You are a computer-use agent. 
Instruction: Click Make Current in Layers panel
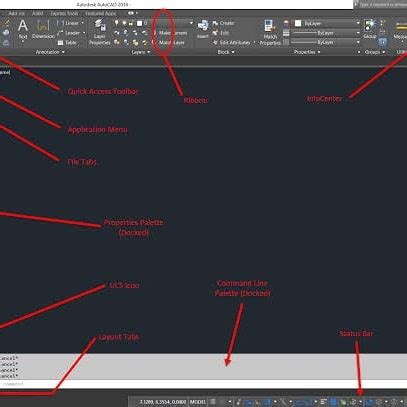pyautogui.click(x=170, y=33)
